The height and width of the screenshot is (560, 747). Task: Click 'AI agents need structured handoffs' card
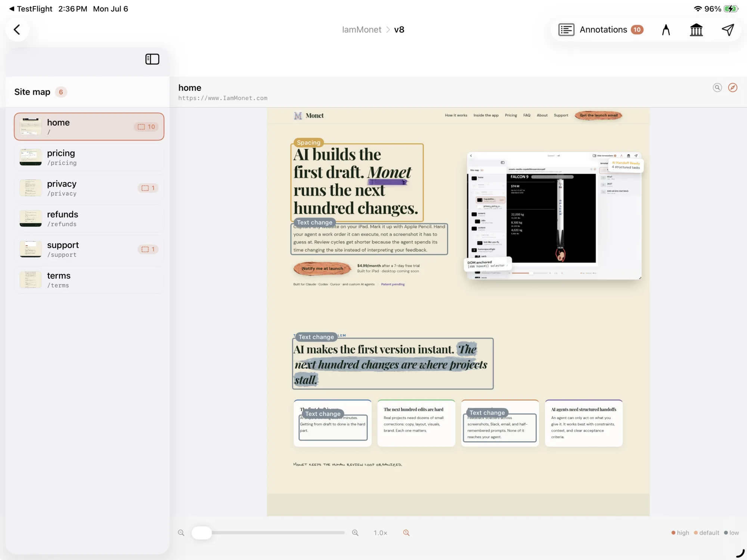(583, 423)
